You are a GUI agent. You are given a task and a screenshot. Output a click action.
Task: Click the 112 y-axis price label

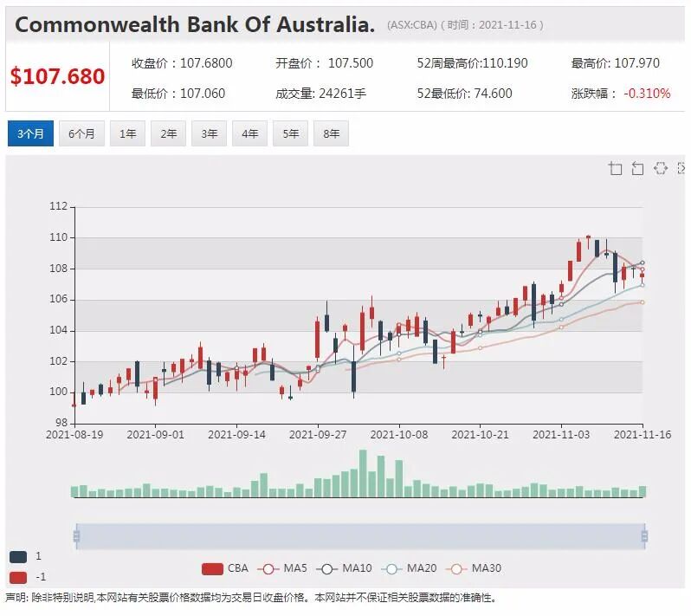(59, 206)
